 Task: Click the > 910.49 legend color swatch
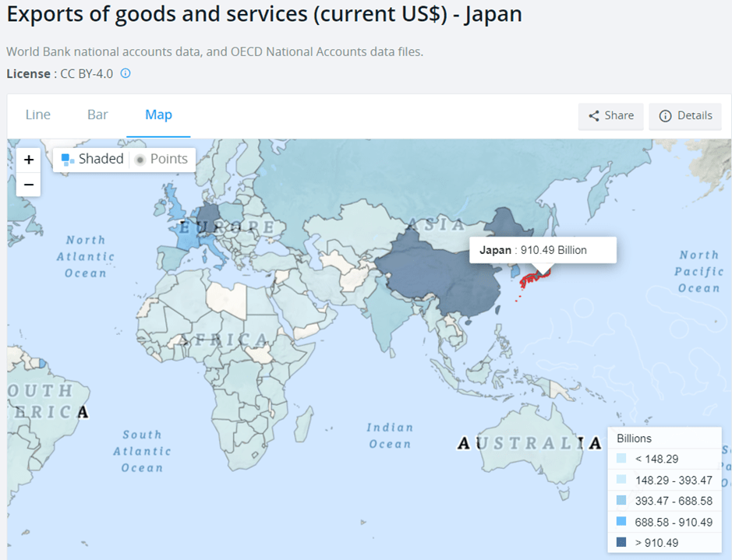pyautogui.click(x=621, y=542)
